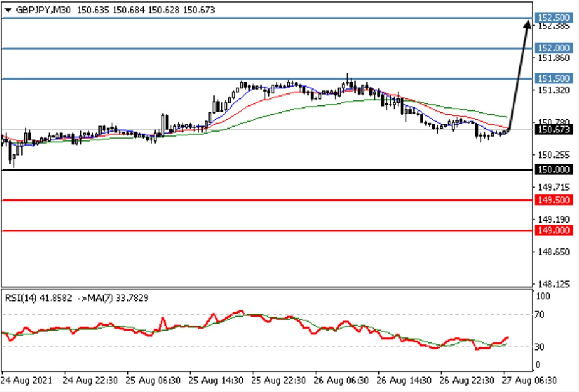Select the 151.500 price level label
Image resolution: width=579 pixels, height=392 pixels.
pyautogui.click(x=553, y=78)
